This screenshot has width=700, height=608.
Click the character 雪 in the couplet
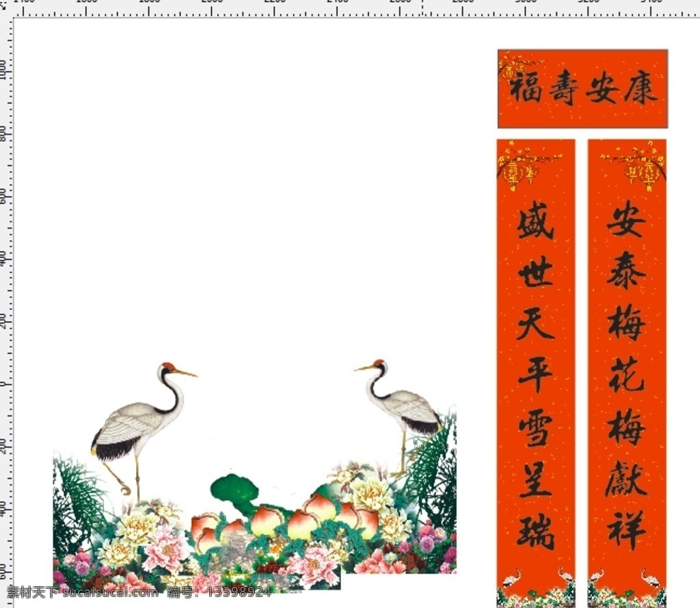[x=536, y=427]
